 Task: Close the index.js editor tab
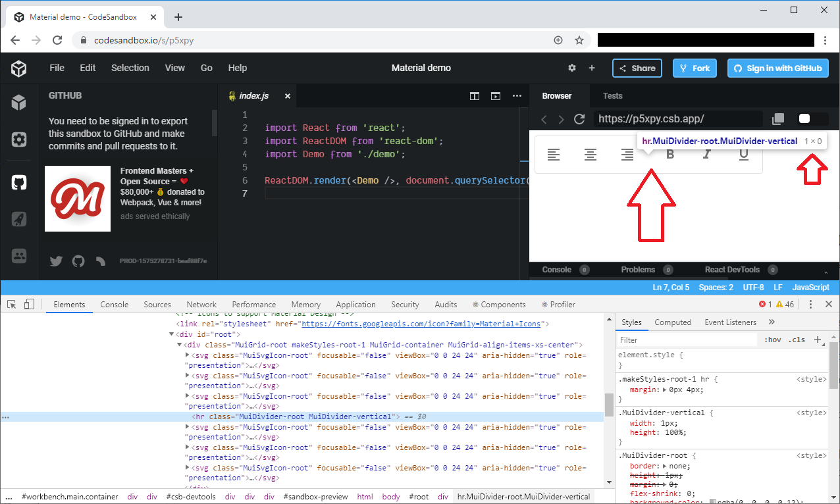point(287,96)
